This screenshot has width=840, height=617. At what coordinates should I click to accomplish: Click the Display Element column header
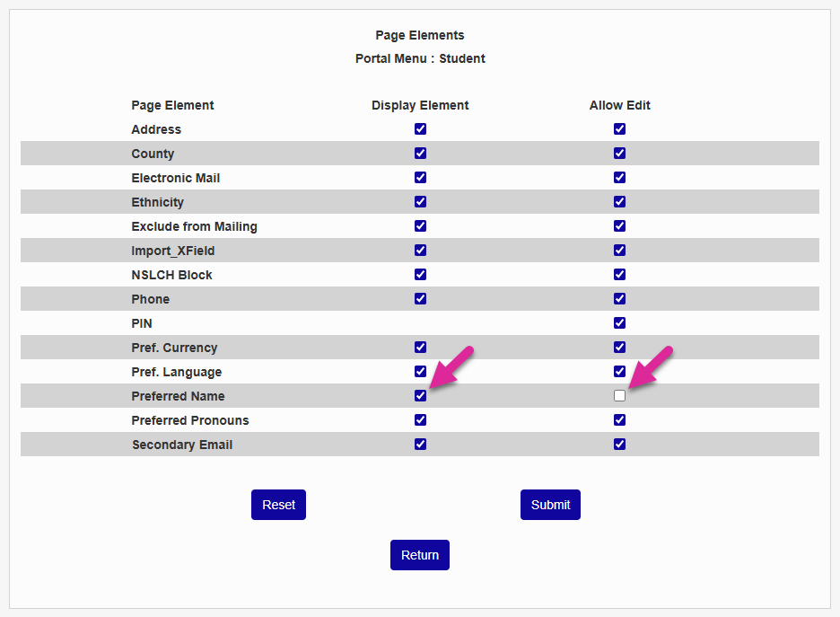tap(420, 106)
